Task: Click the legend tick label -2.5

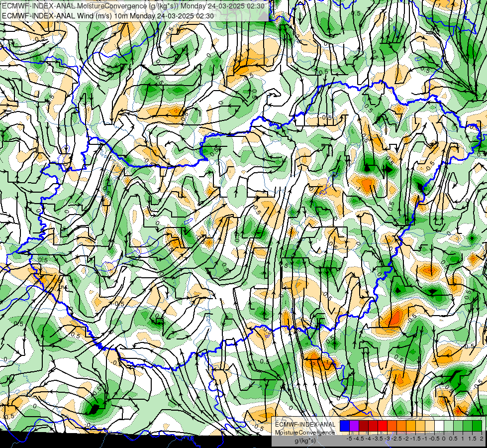Action: (x=396, y=439)
